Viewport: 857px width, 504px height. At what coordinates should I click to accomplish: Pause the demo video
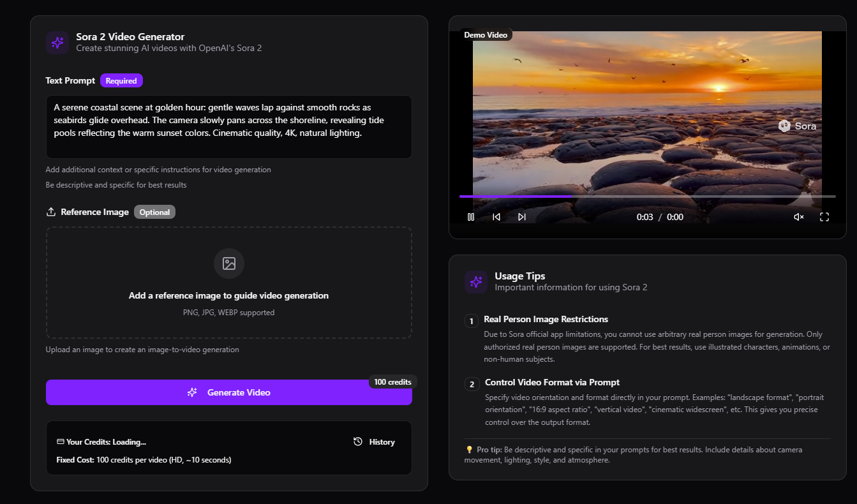point(471,217)
